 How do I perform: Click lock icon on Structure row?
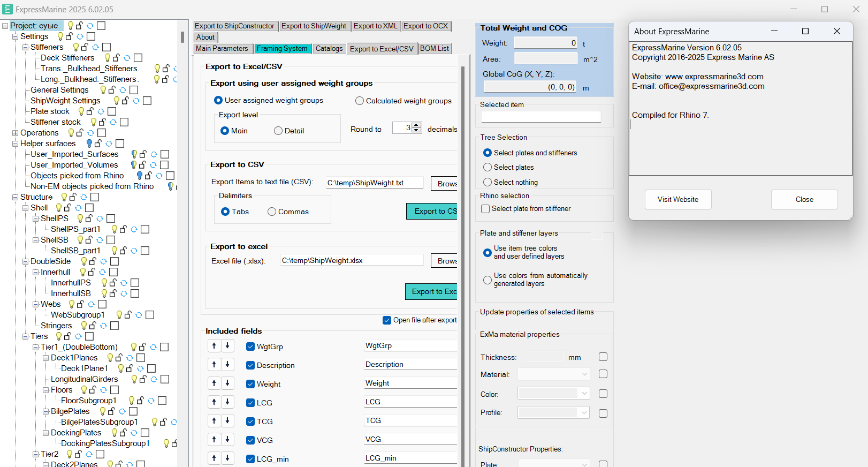[73, 197]
